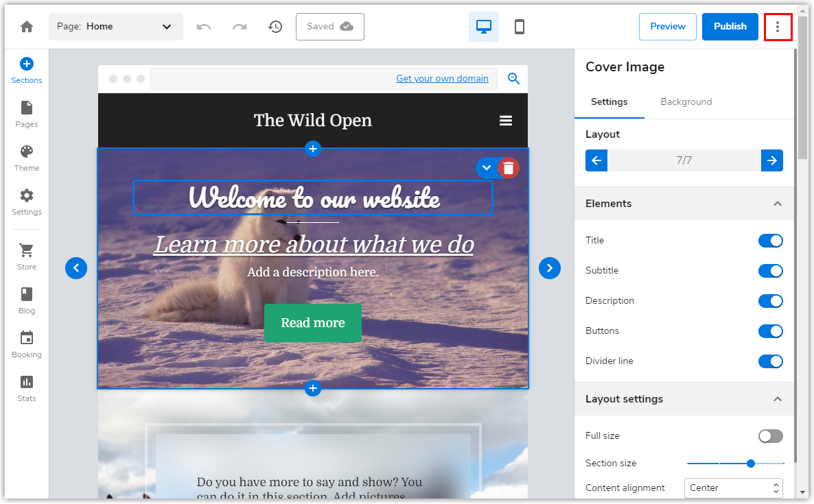Add a section below the cover image
Image resolution: width=814 pixels, height=504 pixels.
tap(312, 388)
